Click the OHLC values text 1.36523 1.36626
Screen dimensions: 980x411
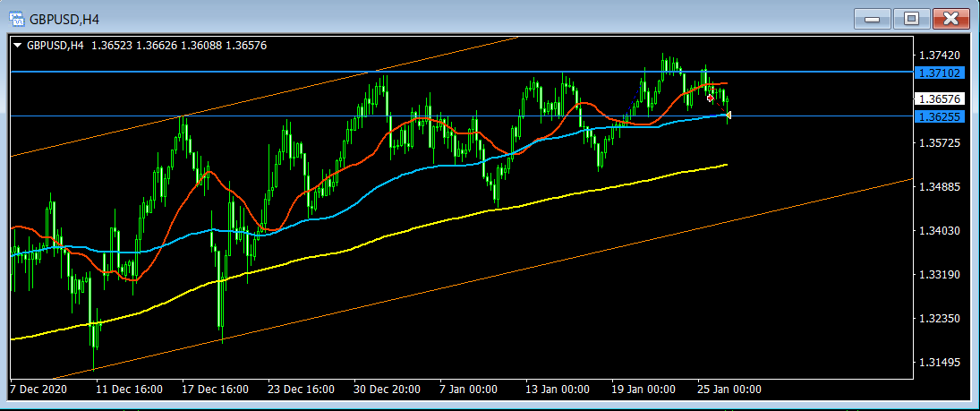click(x=133, y=45)
